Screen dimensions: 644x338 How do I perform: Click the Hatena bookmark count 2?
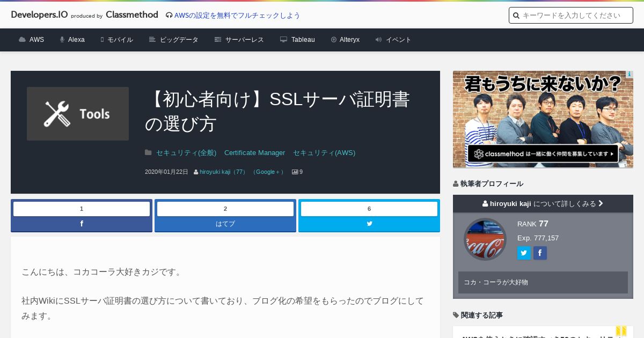click(x=225, y=209)
